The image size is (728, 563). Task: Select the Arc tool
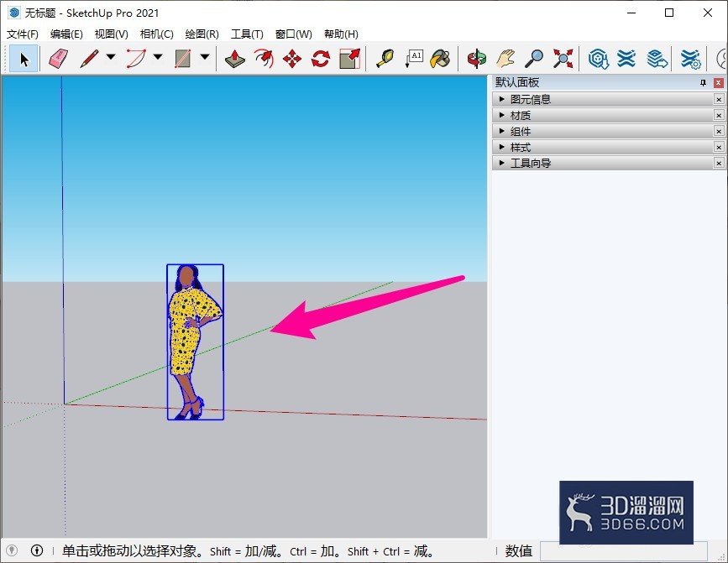pos(136,59)
